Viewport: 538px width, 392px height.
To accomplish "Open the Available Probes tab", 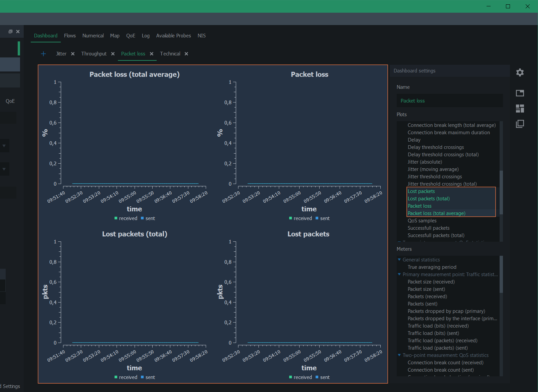I will pyautogui.click(x=173, y=36).
